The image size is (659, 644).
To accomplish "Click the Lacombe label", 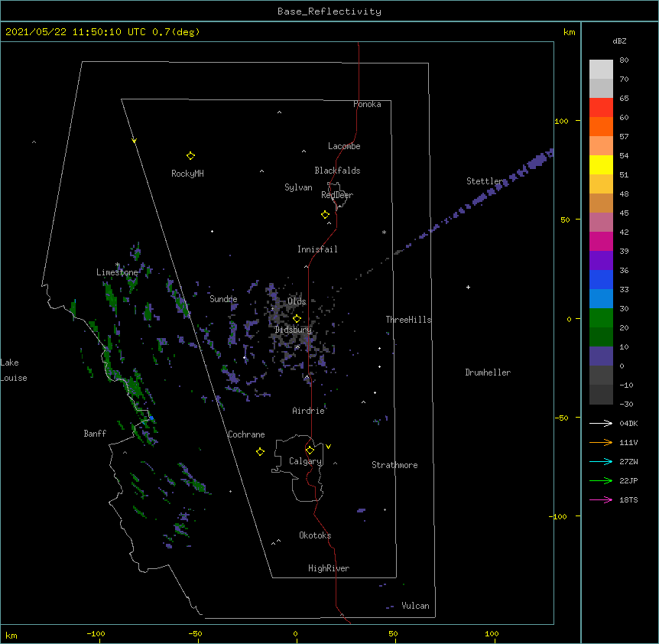I will click(x=344, y=146).
